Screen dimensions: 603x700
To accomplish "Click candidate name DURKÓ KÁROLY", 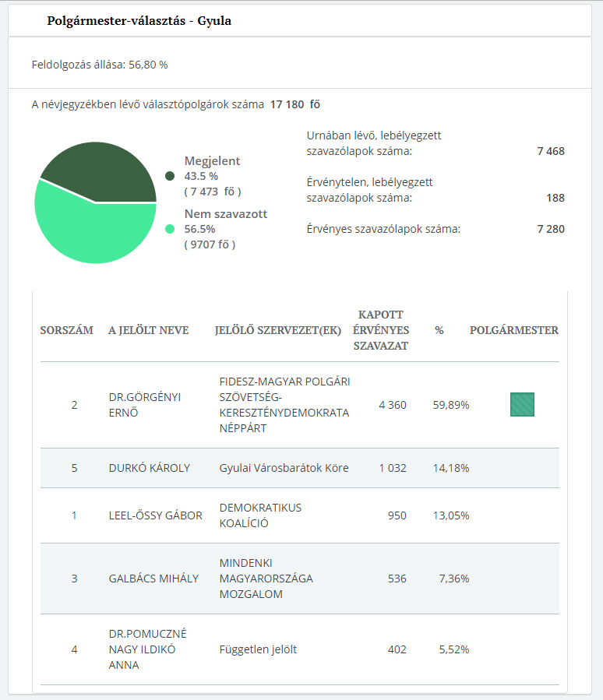I will pos(150,468).
